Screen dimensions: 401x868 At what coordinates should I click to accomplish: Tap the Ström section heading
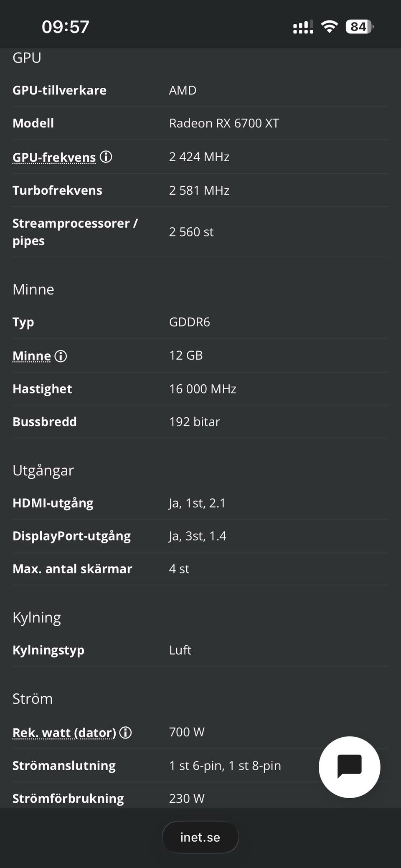pyautogui.click(x=33, y=698)
